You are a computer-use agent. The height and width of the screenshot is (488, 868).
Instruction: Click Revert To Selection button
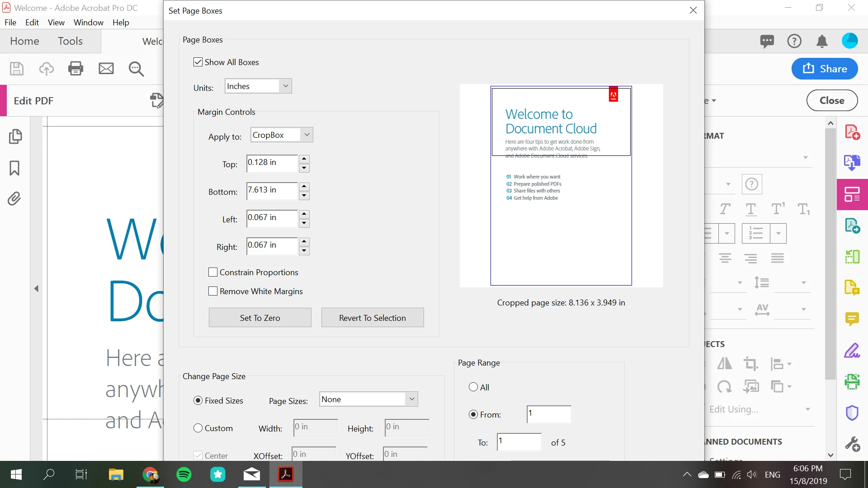pyautogui.click(x=372, y=318)
